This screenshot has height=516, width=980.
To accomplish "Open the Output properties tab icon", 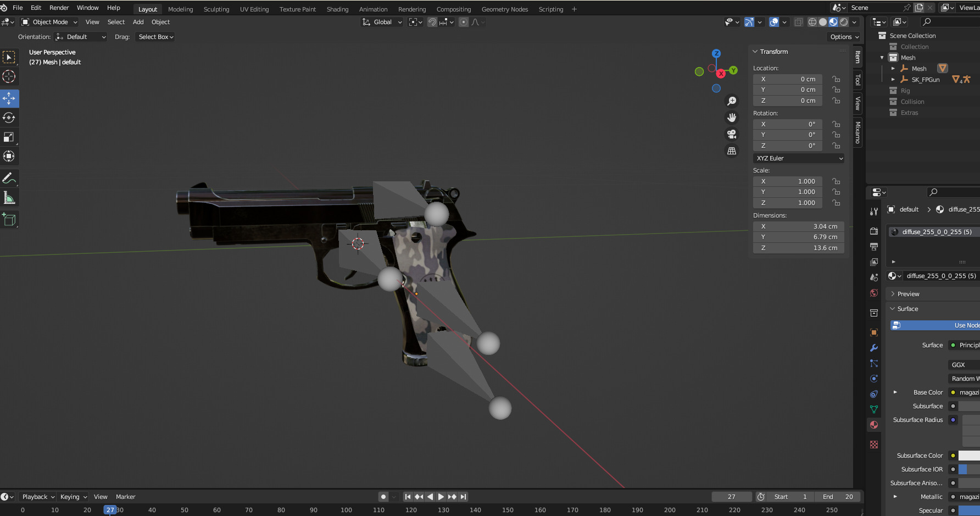I will 874,247.
